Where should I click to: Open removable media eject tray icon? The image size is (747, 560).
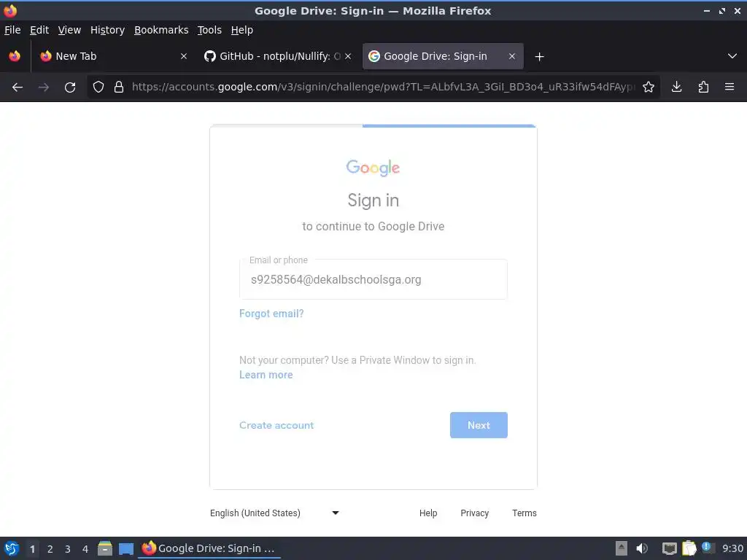click(621, 548)
